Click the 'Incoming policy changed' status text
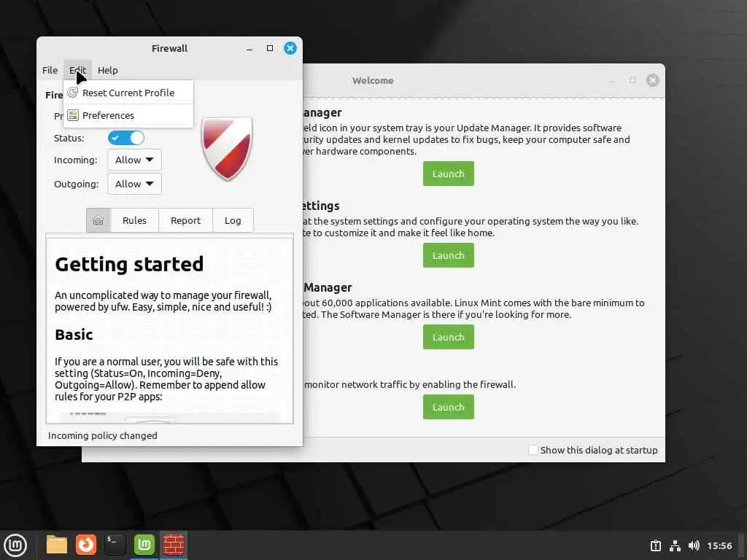Screen dimensions: 747x560 click(102, 435)
